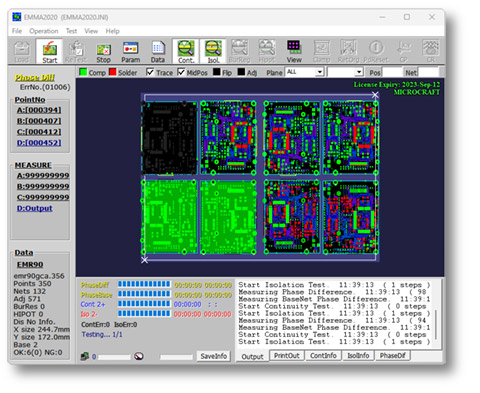Expand the empty dropdown beside Plane
The image size is (480, 393).
pyautogui.click(x=345, y=72)
